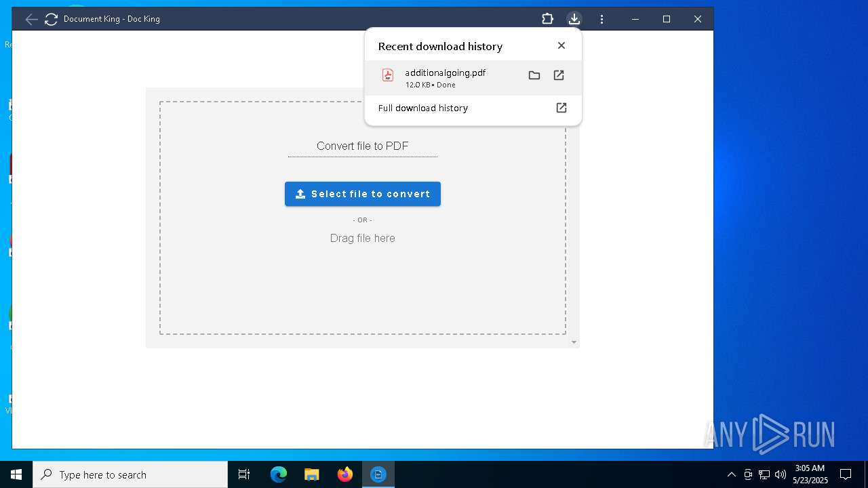This screenshot has height=488, width=868.
Task: Open the extensions puzzle icon
Action: [547, 19]
